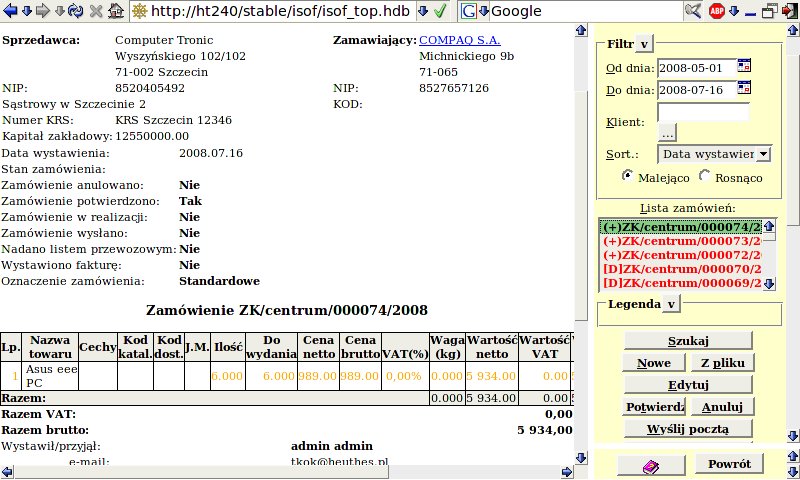Click the Wyślij pocztą button
The height and width of the screenshot is (480, 800).
coord(688,428)
